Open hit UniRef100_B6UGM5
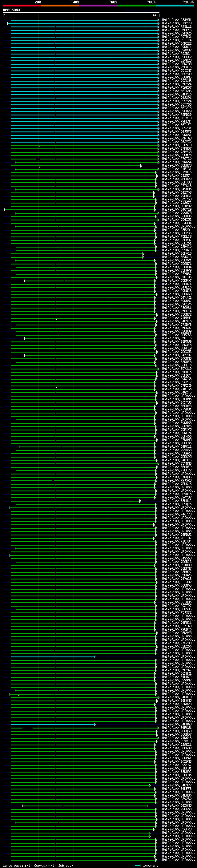 [x=176, y=78]
